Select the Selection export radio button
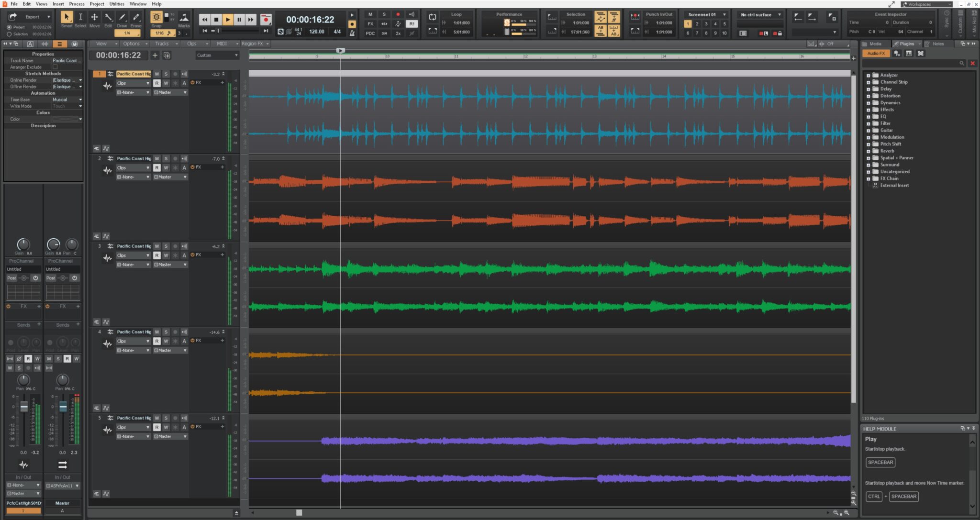This screenshot has height=520, width=980. (9, 34)
